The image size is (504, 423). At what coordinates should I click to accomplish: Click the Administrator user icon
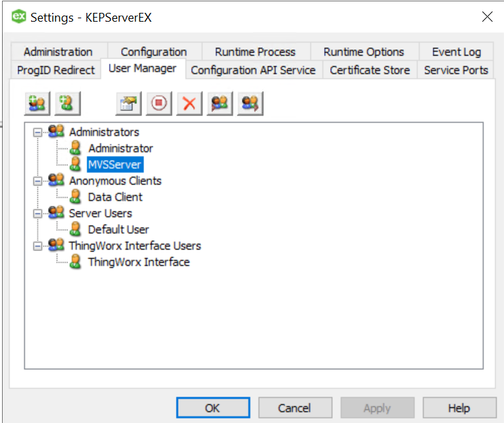(75, 148)
